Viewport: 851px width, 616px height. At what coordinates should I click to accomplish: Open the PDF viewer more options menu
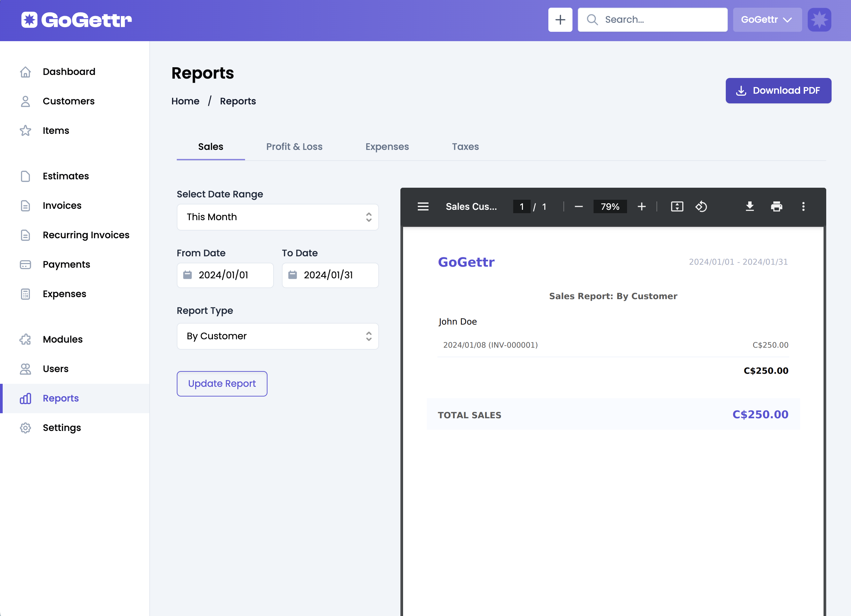[803, 206]
